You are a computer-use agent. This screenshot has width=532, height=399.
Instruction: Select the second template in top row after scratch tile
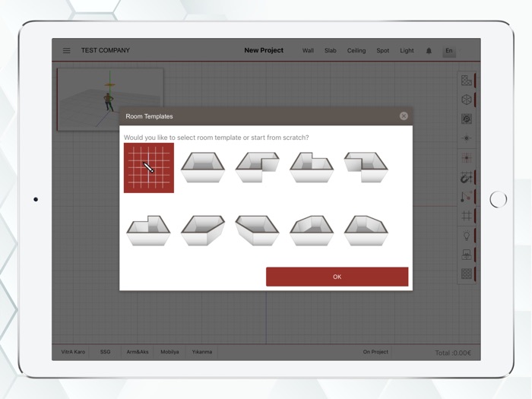[257, 167]
